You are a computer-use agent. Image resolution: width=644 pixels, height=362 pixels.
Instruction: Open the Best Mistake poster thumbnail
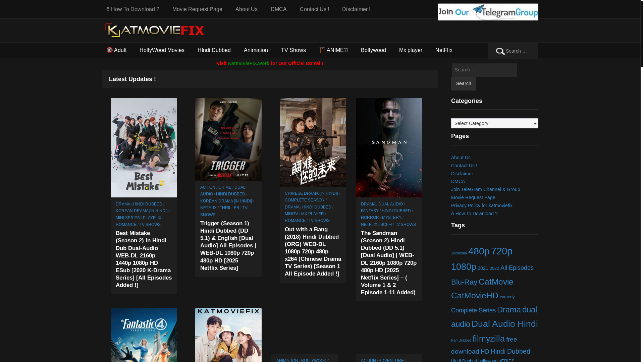pyautogui.click(x=144, y=147)
